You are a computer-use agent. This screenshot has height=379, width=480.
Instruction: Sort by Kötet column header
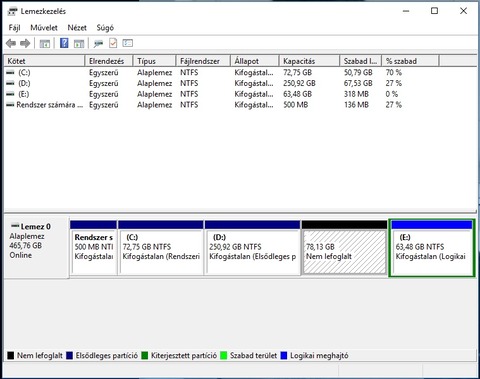pos(45,61)
